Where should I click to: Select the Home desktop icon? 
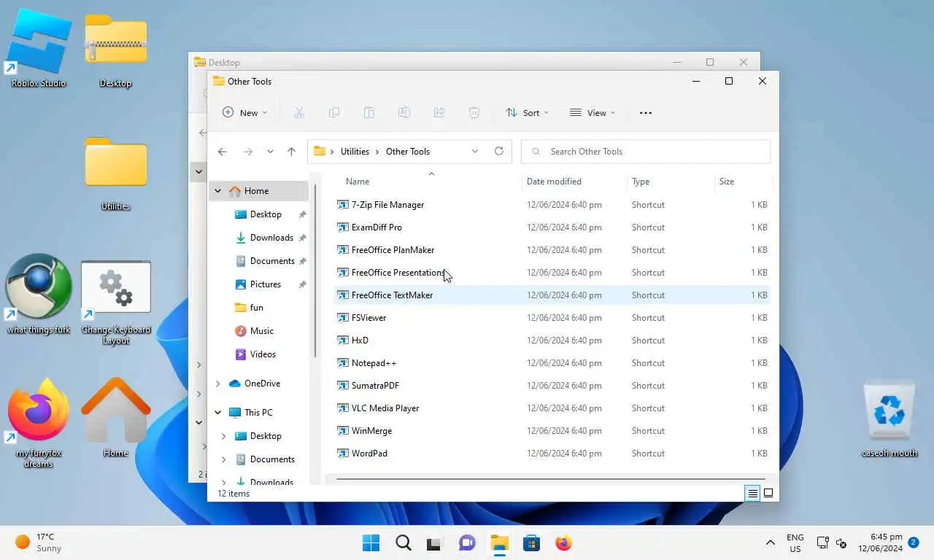[x=115, y=416]
